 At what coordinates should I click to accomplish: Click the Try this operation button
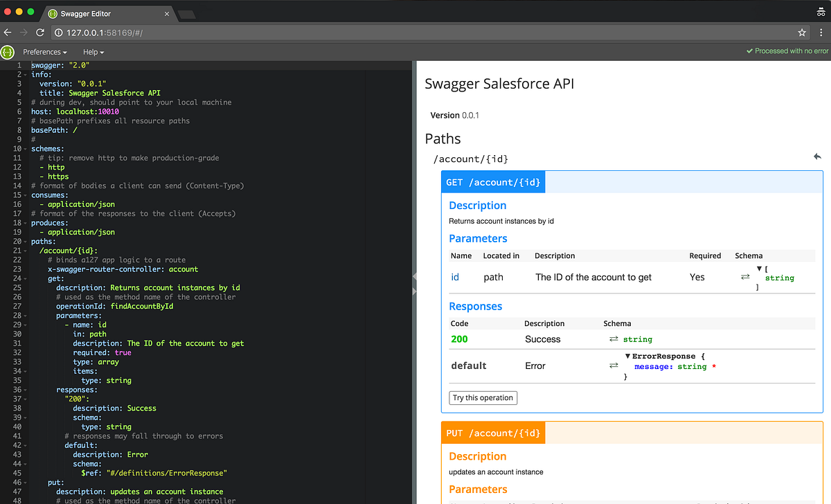click(x=483, y=397)
